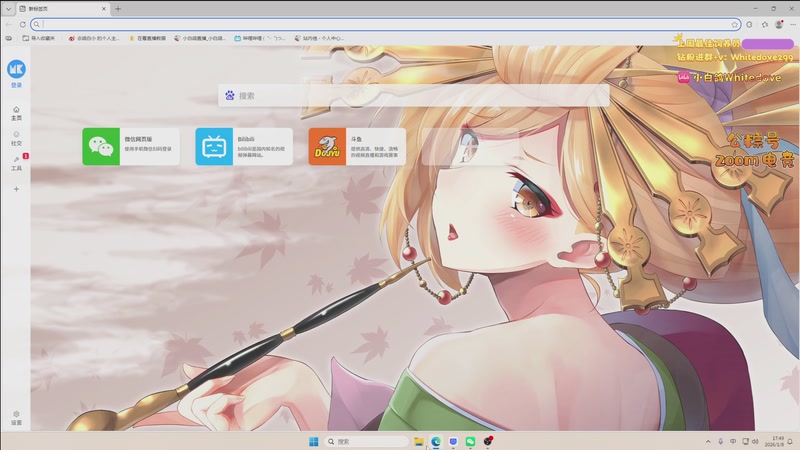Image resolution: width=800 pixels, height=450 pixels.
Task: Switch to Edge in the taskbar
Action: 436,441
